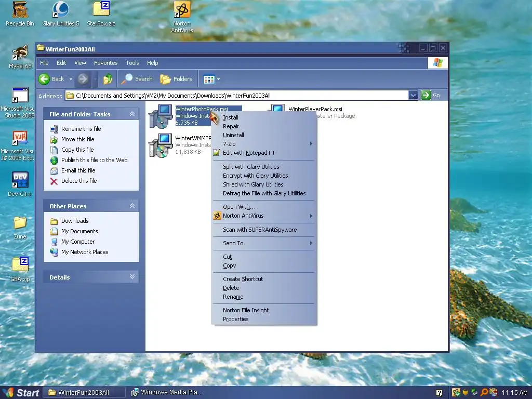
Task: Open the Help menu
Action: [152, 63]
